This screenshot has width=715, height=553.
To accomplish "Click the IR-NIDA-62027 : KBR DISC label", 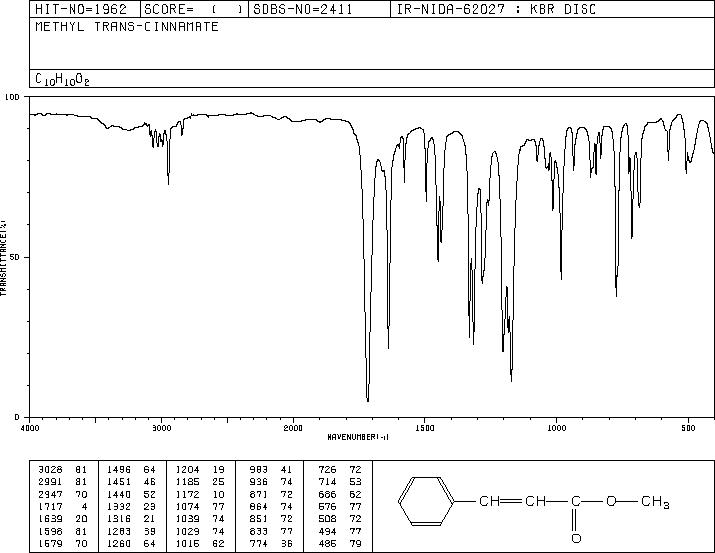I will coord(496,10).
